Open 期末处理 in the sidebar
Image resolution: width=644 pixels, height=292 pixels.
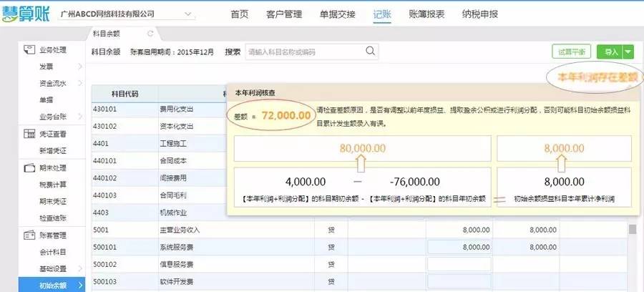point(52,168)
